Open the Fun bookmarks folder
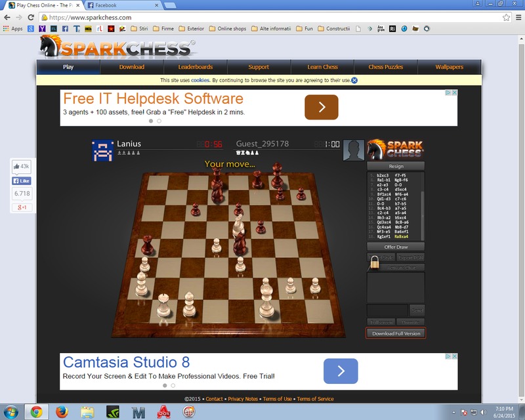The height and width of the screenshot is (420, 525). [304, 29]
